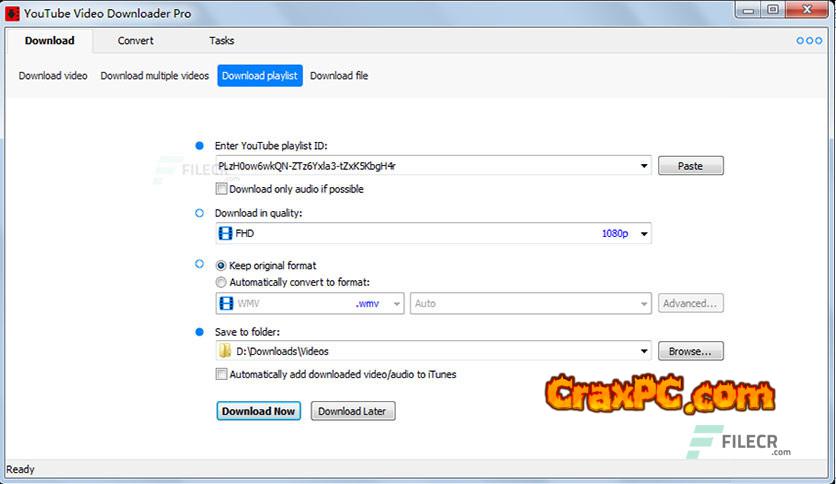
Task: Enable Download only audio if possible
Action: tap(221, 189)
